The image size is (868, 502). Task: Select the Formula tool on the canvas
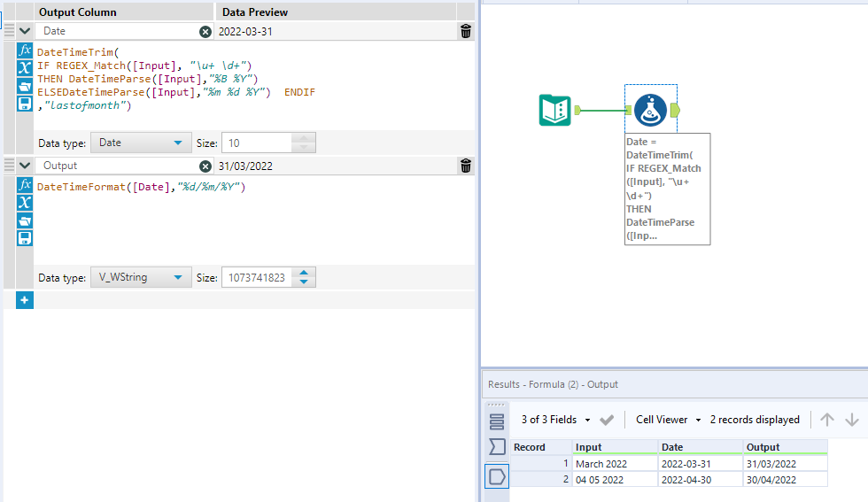click(650, 110)
